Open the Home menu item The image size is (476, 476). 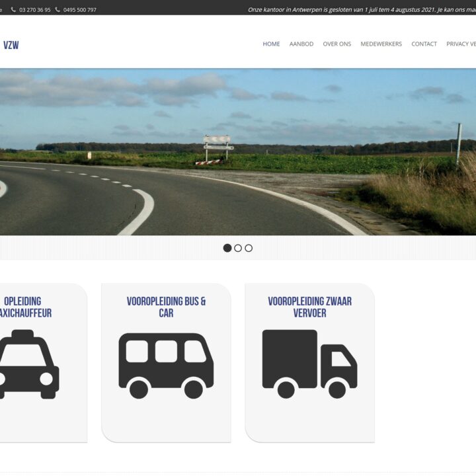(271, 44)
